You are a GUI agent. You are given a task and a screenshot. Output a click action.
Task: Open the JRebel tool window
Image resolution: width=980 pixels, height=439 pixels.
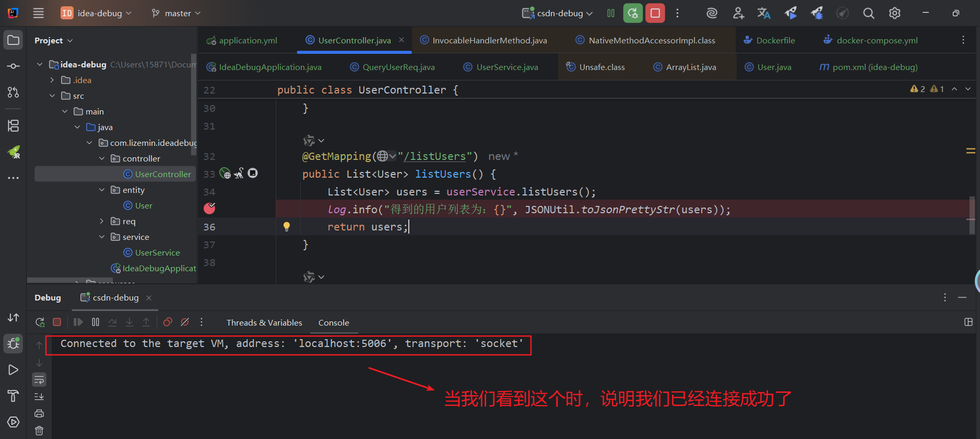(14, 152)
